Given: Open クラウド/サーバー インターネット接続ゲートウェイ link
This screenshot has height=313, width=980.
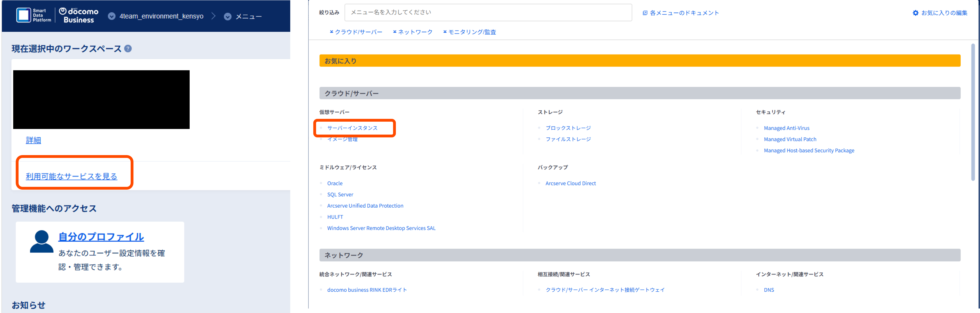Looking at the screenshot, I should (x=605, y=290).
